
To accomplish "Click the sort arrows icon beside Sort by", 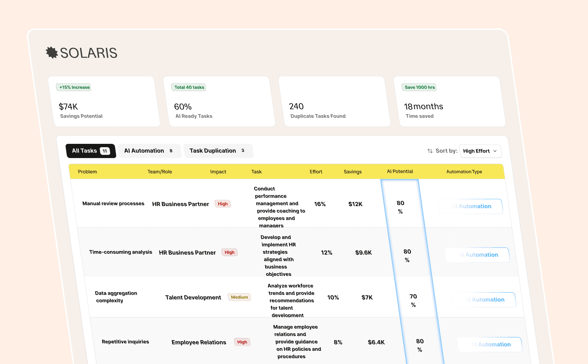I will 430,151.
